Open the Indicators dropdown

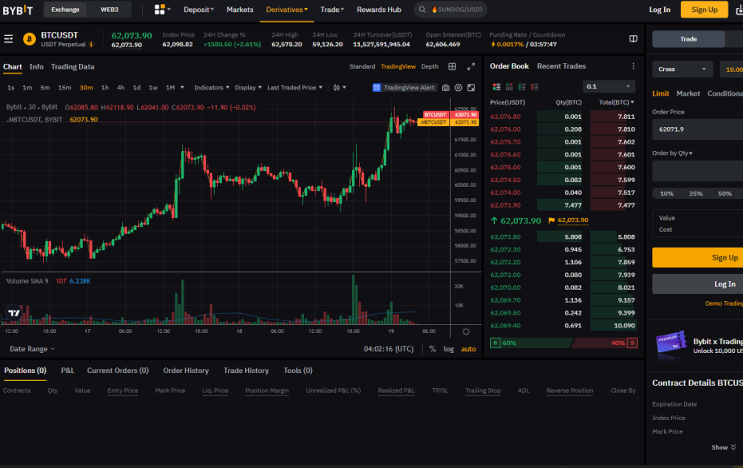point(211,88)
